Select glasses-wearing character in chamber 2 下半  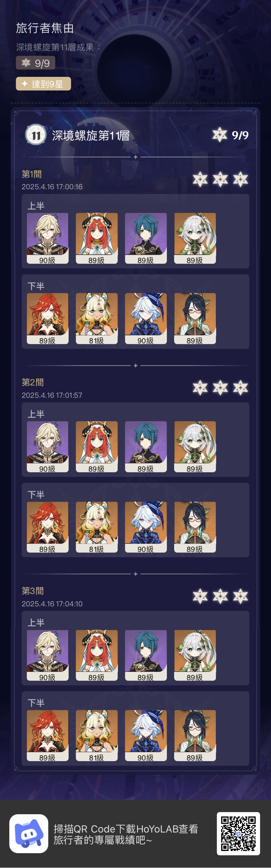point(195,527)
